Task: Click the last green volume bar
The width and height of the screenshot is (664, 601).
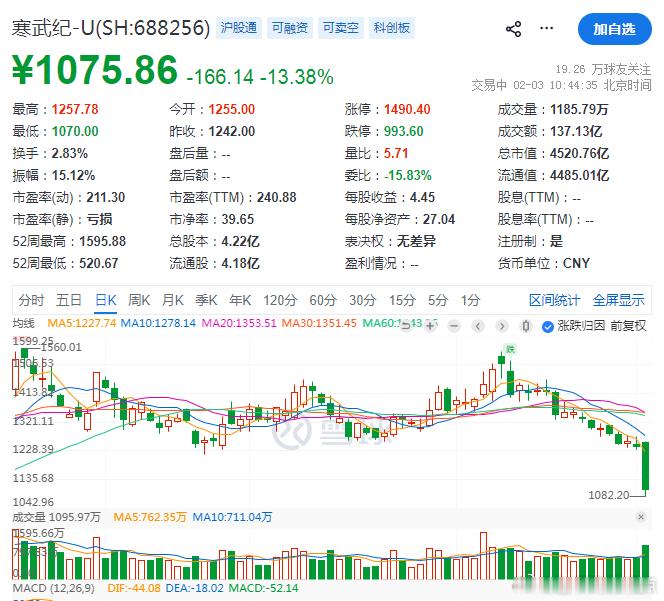Action: click(645, 562)
